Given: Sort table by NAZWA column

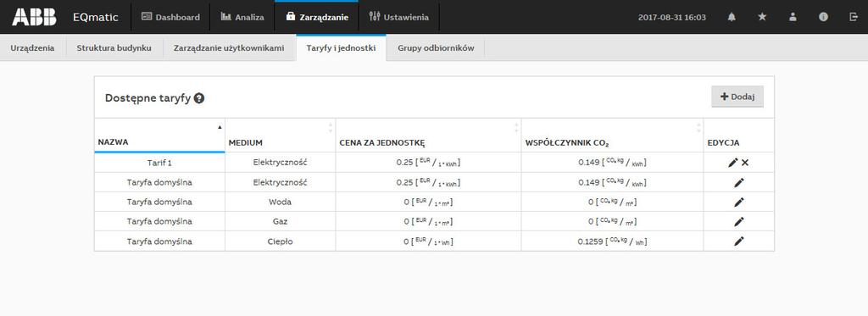Looking at the screenshot, I should pos(159,136).
